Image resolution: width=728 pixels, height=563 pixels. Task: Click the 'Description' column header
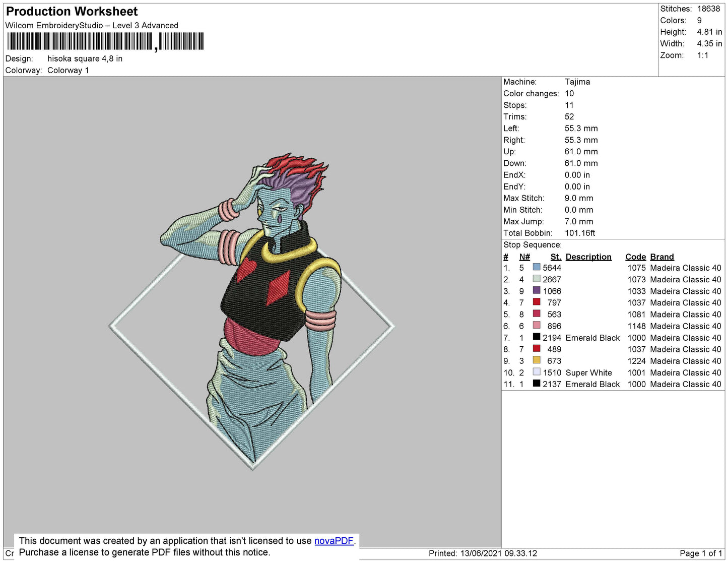[588, 257]
